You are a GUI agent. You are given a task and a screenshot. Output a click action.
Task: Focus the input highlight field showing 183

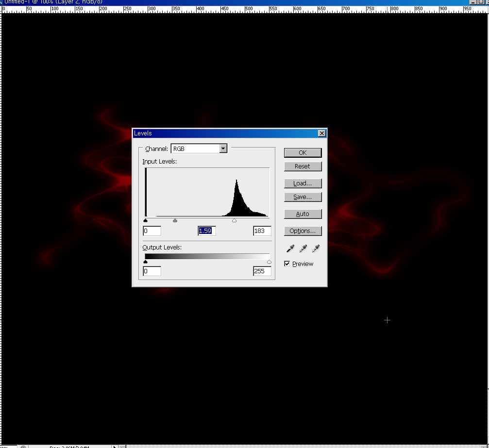(262, 231)
